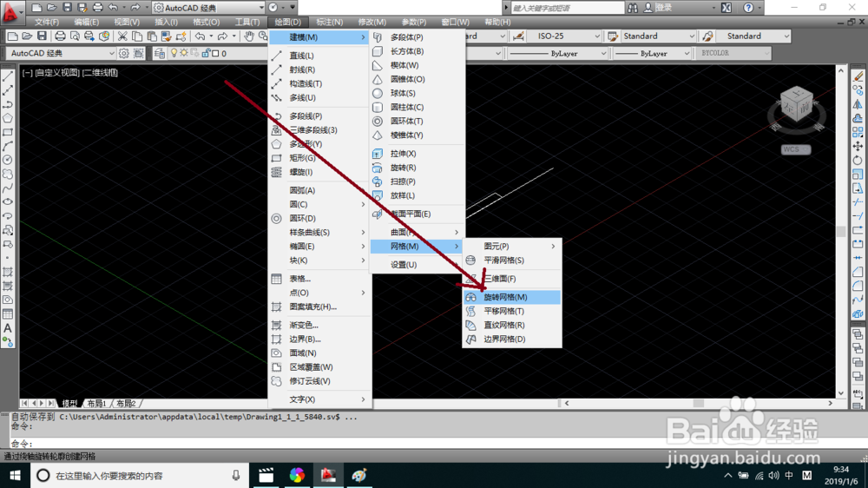Click the keyword search input field
Image resolution: width=868 pixels, height=488 pixels.
pyautogui.click(x=567, y=8)
